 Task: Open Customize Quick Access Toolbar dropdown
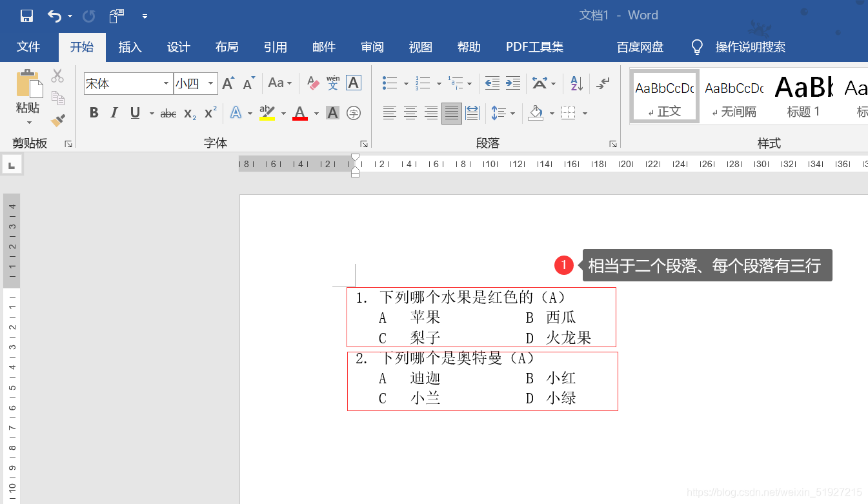[x=145, y=16]
